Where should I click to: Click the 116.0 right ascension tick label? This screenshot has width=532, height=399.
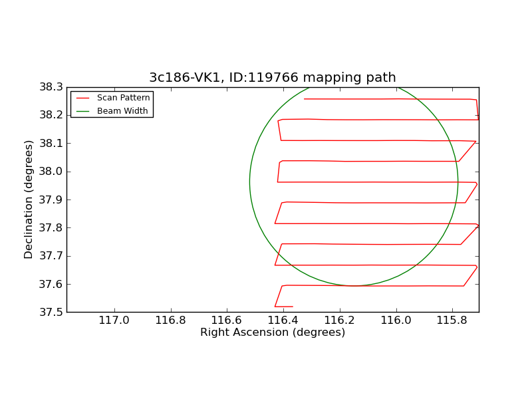(396, 321)
